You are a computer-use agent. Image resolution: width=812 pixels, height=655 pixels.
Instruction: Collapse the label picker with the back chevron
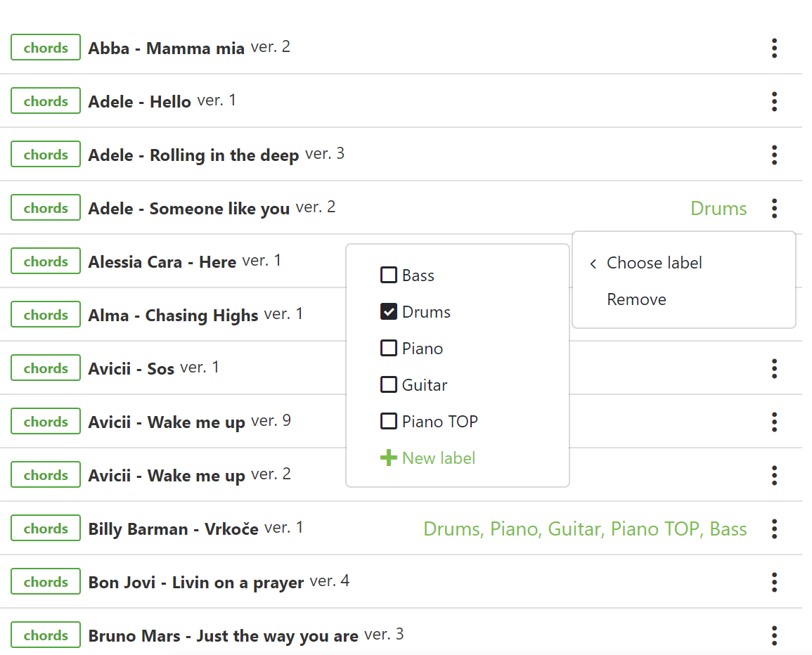(593, 264)
